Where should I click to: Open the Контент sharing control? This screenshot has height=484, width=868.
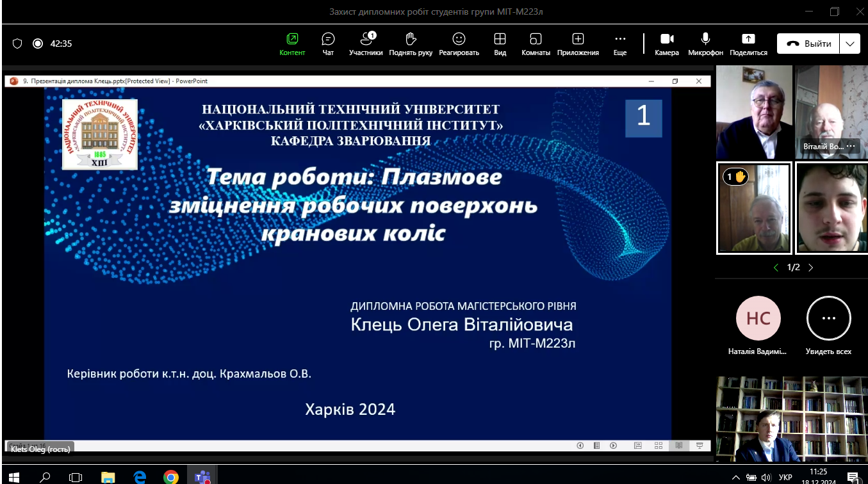(292, 44)
